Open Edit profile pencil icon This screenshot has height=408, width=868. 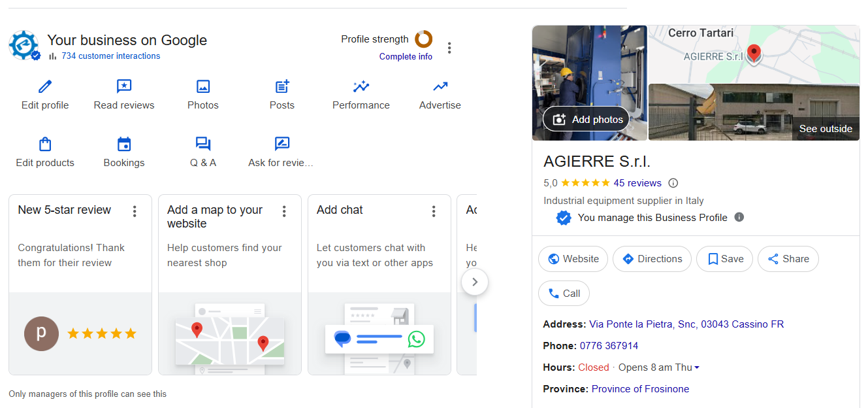[45, 86]
